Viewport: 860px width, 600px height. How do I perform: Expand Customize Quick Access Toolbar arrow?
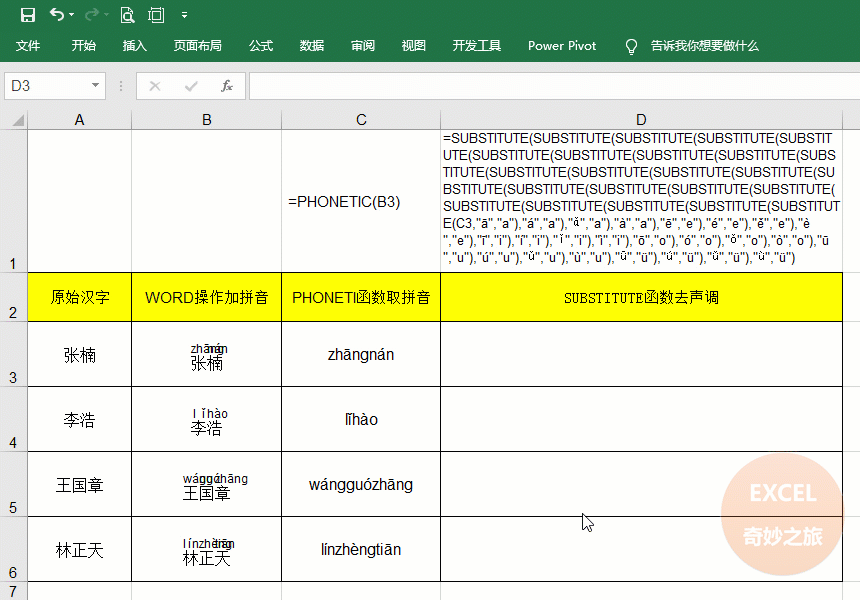click(x=184, y=15)
